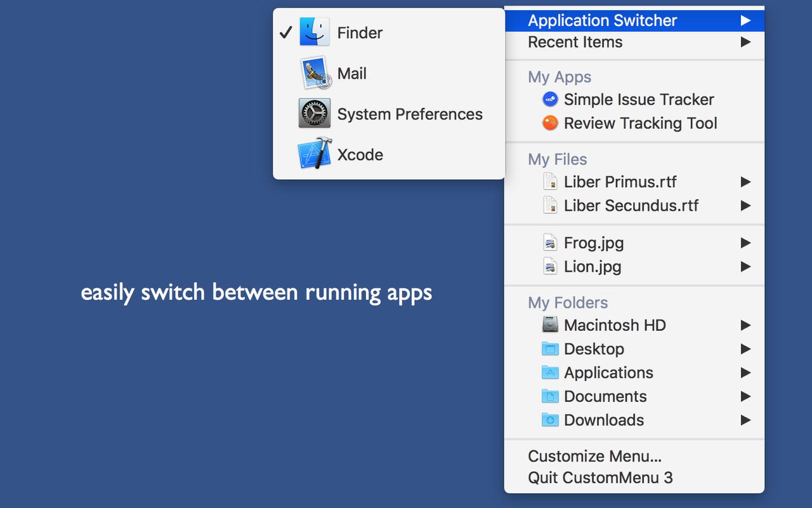Click the checkmark next to Finder
812x508 pixels.
[285, 32]
